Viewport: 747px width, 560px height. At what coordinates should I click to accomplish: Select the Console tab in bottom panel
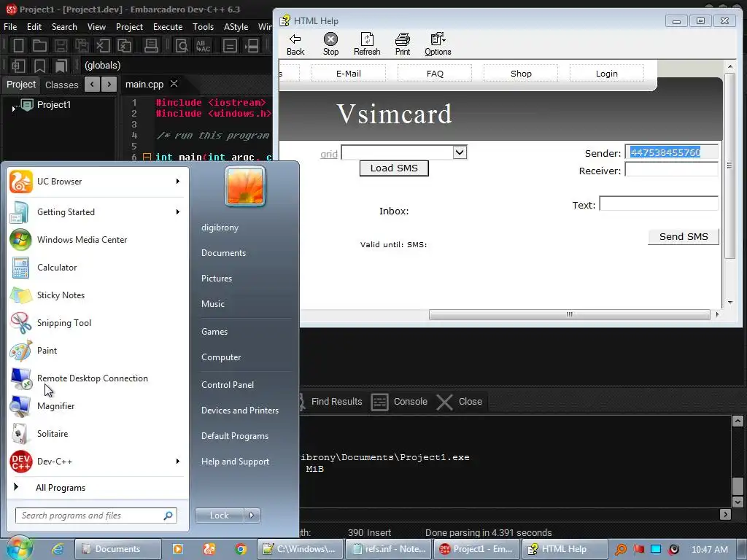pos(399,402)
